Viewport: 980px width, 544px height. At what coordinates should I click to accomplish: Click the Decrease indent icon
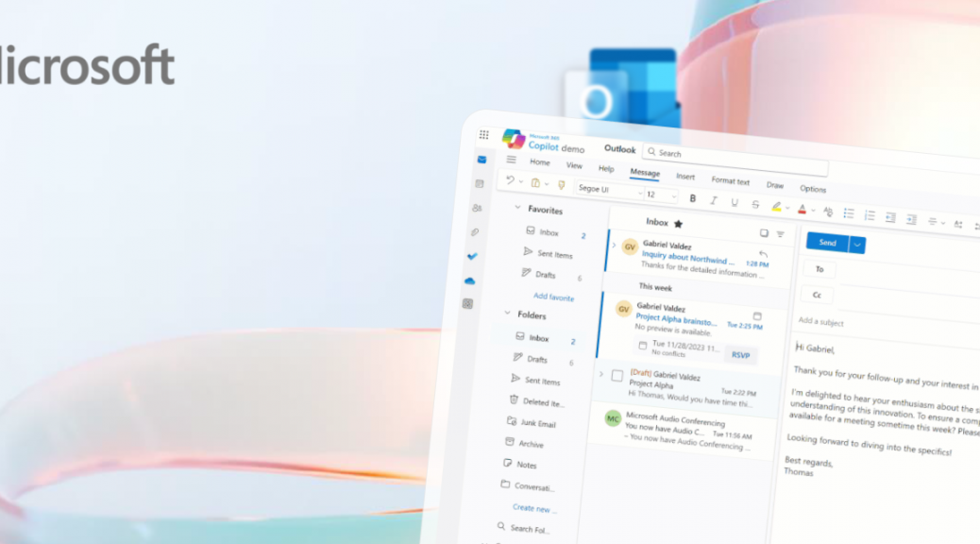[890, 217]
